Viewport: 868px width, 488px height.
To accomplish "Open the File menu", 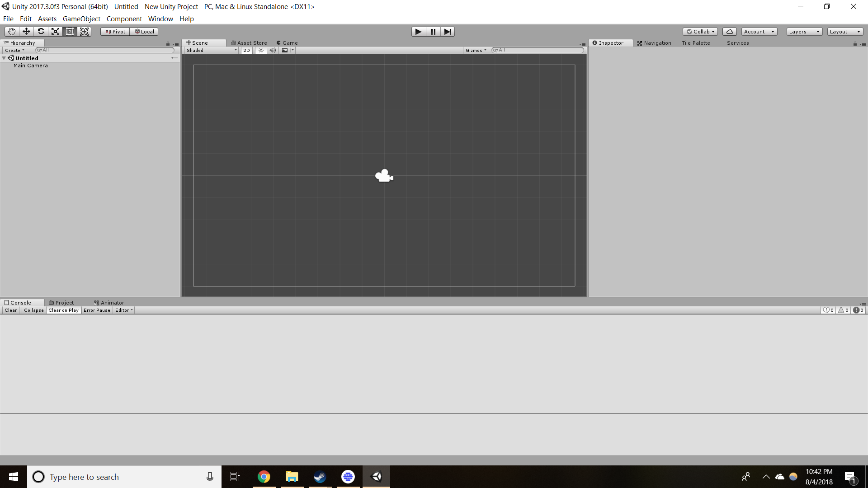I will point(8,19).
